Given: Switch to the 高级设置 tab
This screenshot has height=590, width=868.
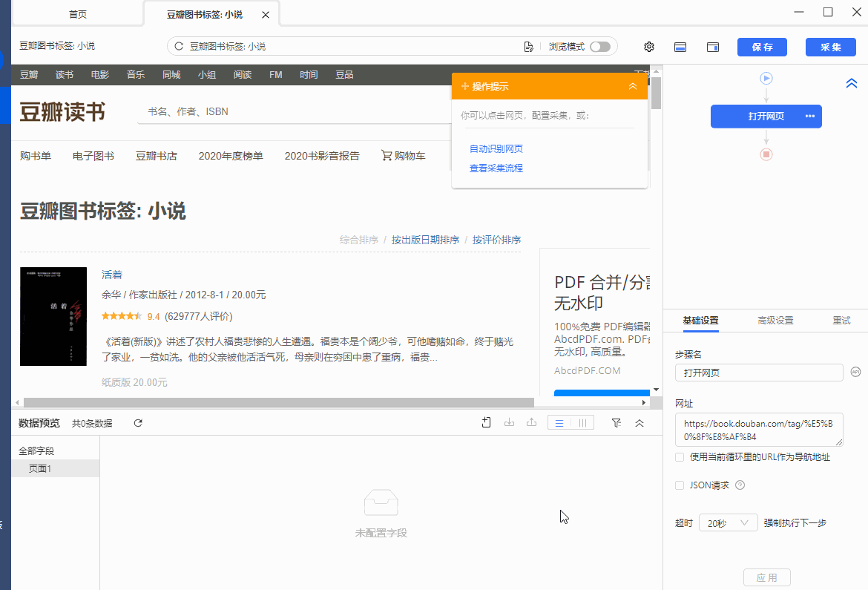Looking at the screenshot, I should pyautogui.click(x=775, y=320).
